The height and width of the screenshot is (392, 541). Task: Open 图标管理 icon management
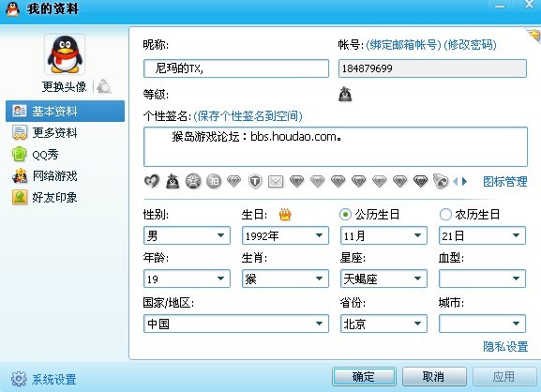pyautogui.click(x=505, y=182)
